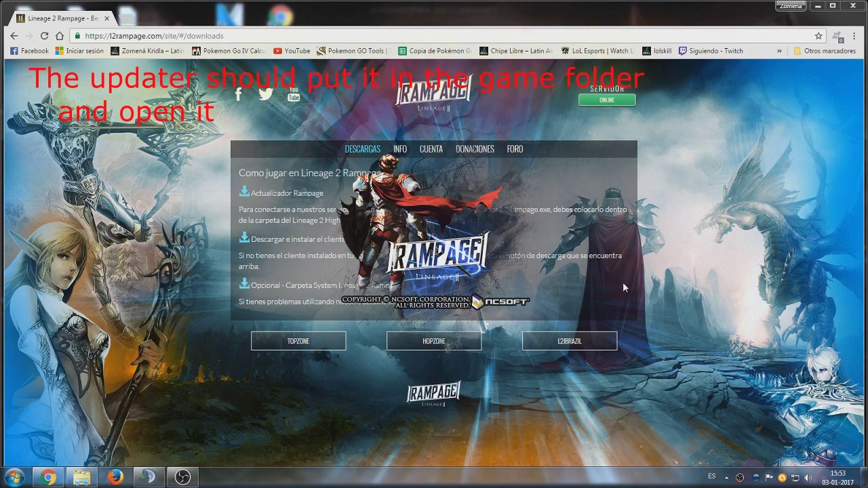Bookmark this page with the star icon
This screenshot has width=868, height=488.
click(818, 36)
